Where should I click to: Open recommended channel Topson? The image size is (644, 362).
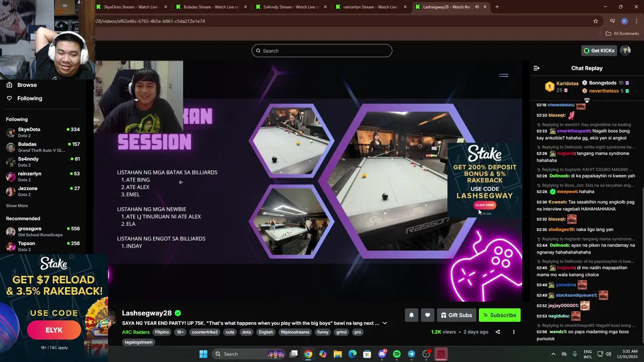[x=43, y=246]
